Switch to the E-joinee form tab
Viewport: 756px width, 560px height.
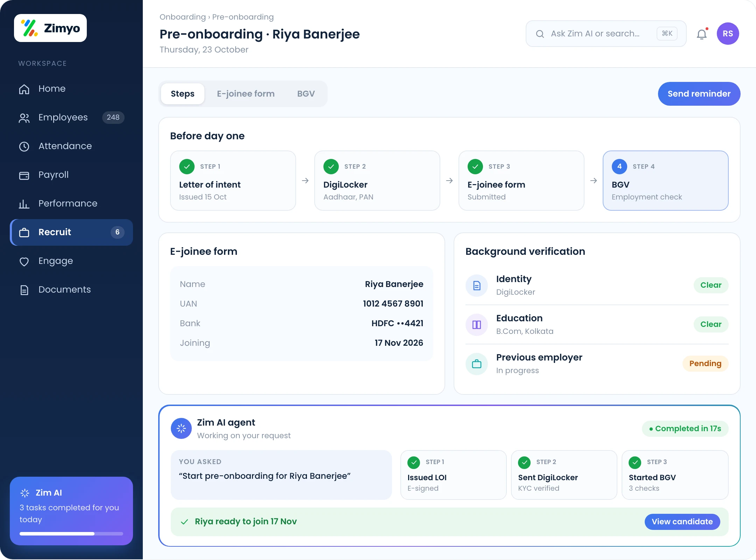coord(246,94)
